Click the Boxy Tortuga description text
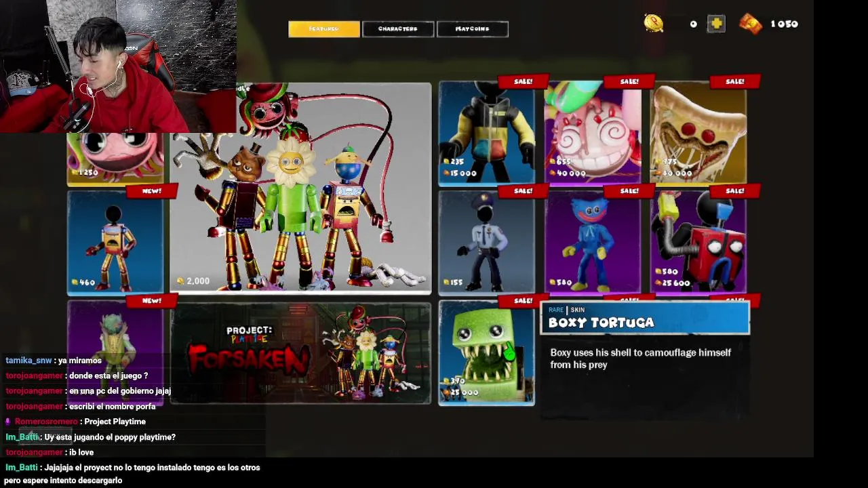Screen dimensions: 868x488 [x=641, y=359]
